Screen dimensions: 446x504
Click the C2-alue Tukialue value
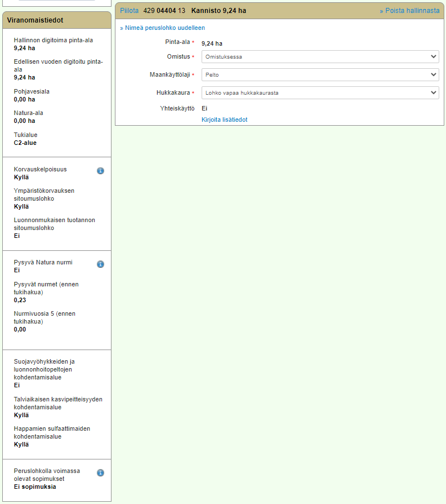25,143
